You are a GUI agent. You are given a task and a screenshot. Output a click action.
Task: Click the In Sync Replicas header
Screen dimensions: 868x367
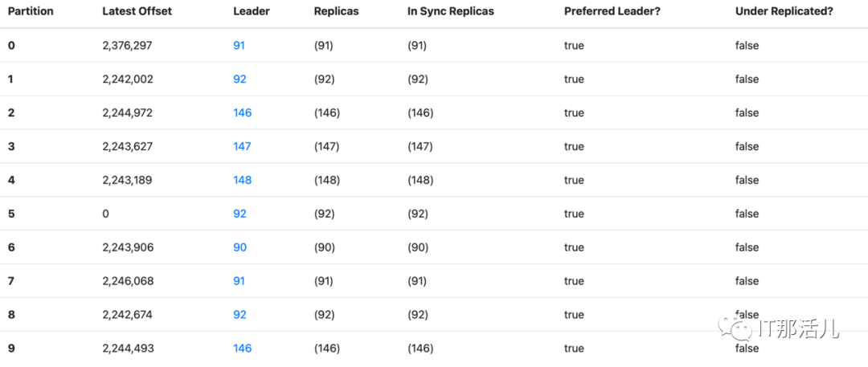pos(451,11)
